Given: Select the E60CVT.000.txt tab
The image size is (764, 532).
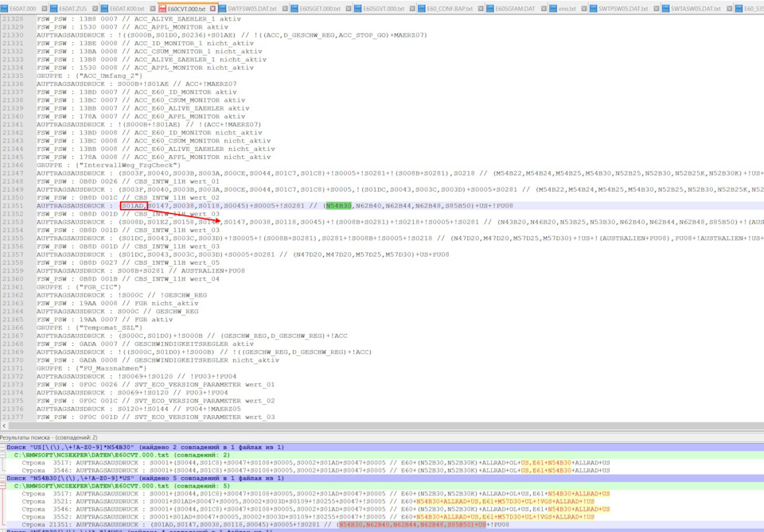Looking at the screenshot, I should 186,9.
